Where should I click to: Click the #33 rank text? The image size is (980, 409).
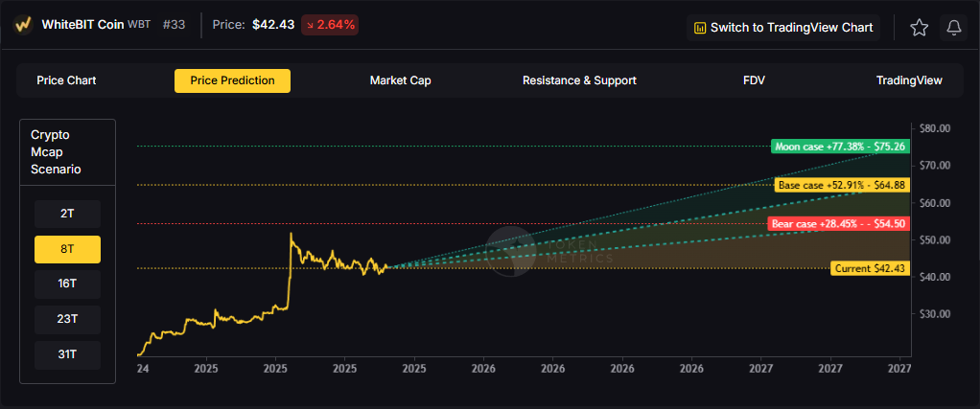[x=174, y=26]
